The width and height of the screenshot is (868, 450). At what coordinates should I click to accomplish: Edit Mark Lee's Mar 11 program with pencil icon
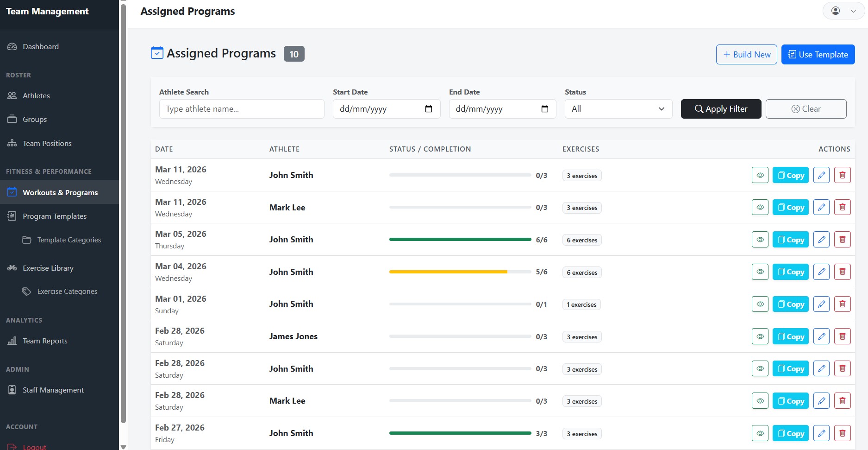[821, 207]
